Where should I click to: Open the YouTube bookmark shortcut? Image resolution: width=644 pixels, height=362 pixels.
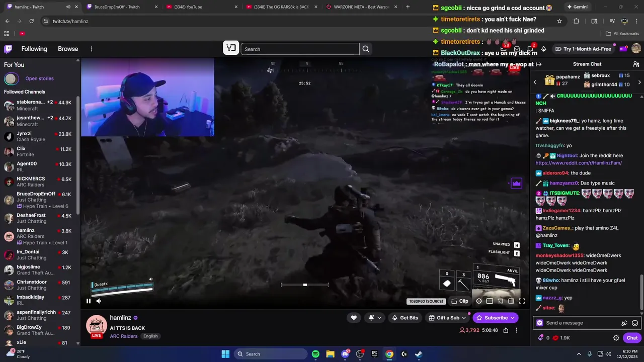coord(22,34)
